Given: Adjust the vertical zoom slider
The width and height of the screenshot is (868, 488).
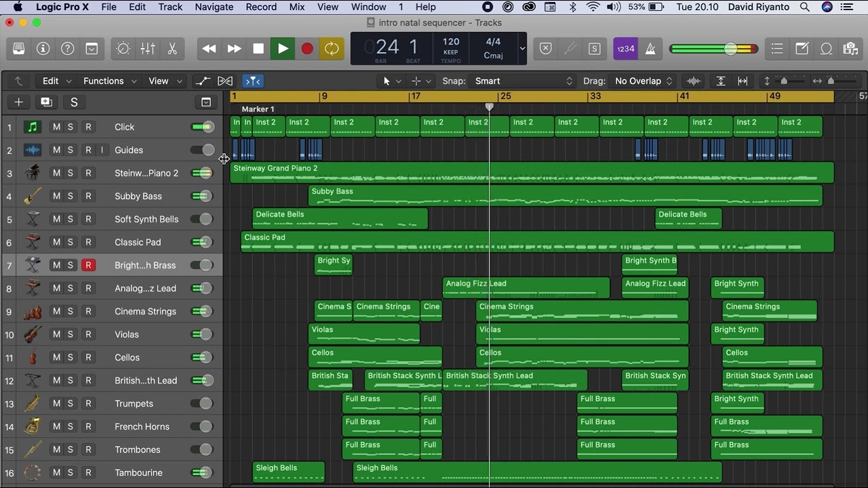Looking at the screenshot, I should [785, 81].
